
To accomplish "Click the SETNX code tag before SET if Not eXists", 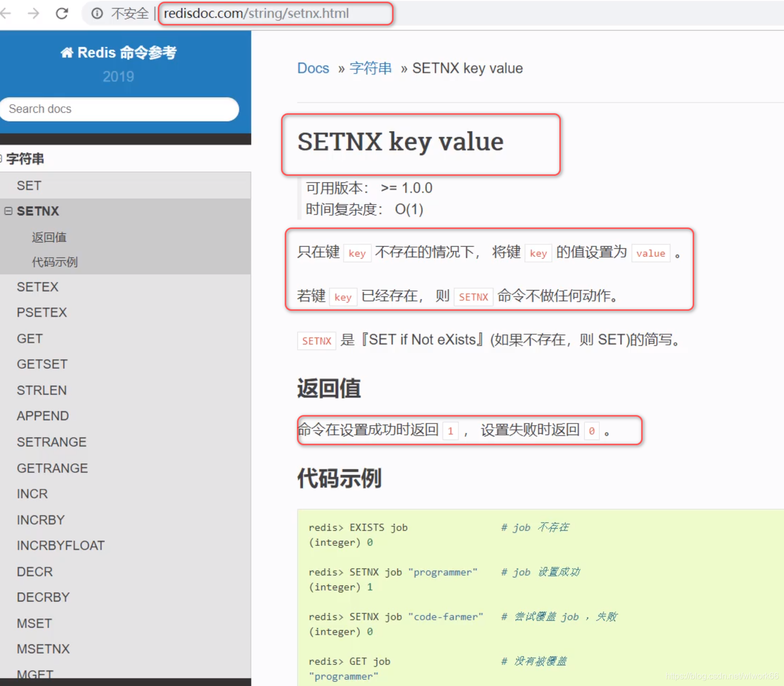I will (317, 341).
